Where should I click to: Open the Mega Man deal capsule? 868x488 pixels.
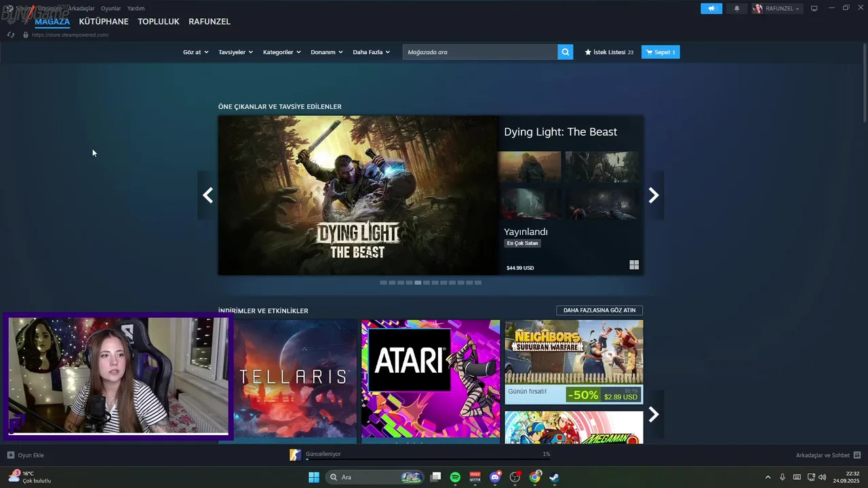[x=574, y=427]
